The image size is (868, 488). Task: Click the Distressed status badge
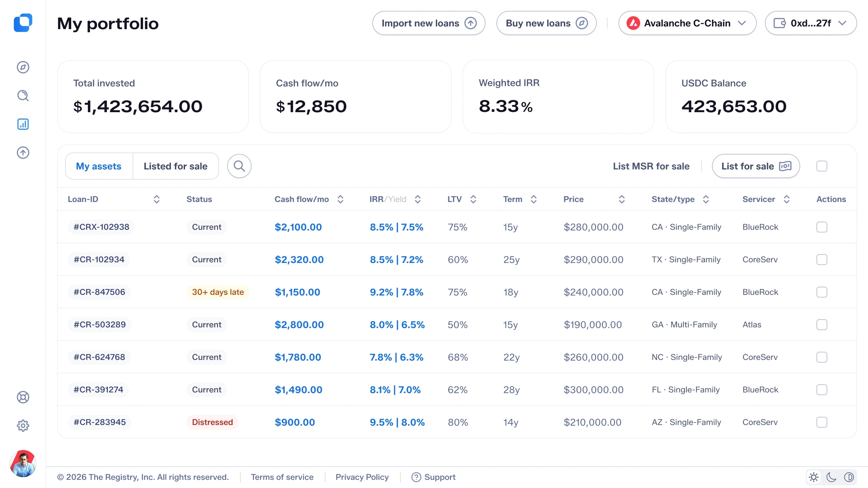pos(212,422)
